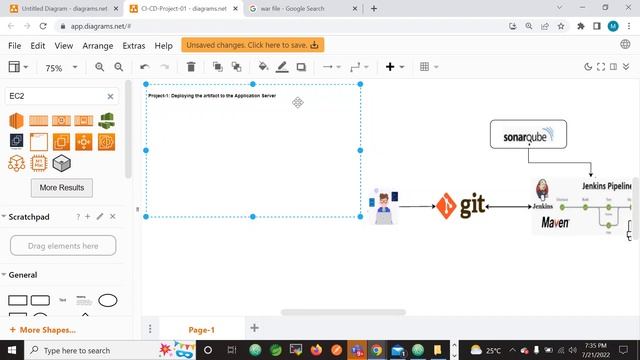Image resolution: width=640 pixels, height=360 pixels.
Task: Click the Zoom In magnifier icon
Action: tap(99, 67)
